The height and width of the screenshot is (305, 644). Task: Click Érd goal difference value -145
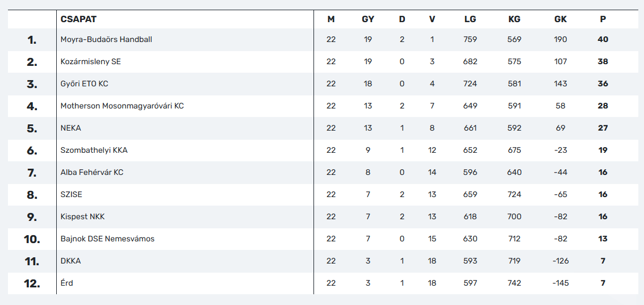[x=561, y=283]
